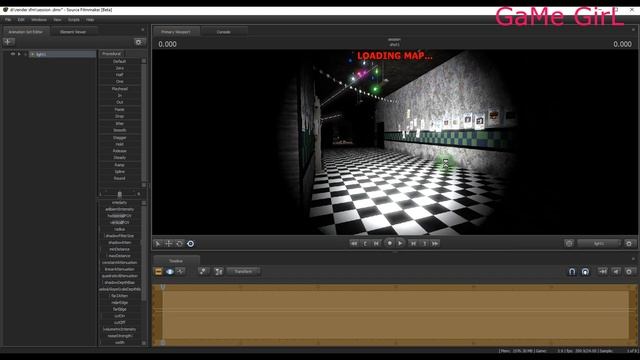This screenshot has height=360, width=640.
Task: Toggle frame snapping magnet icon
Action: click(585, 271)
